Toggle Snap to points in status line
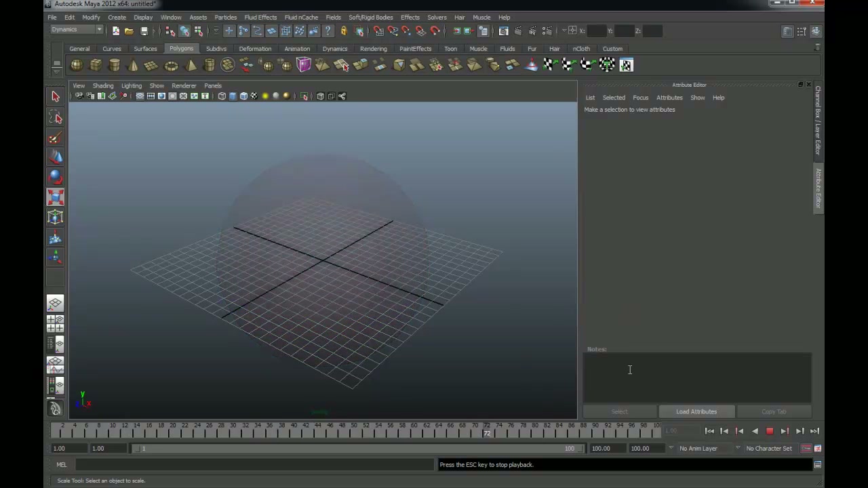The image size is (868, 488). 406,30
